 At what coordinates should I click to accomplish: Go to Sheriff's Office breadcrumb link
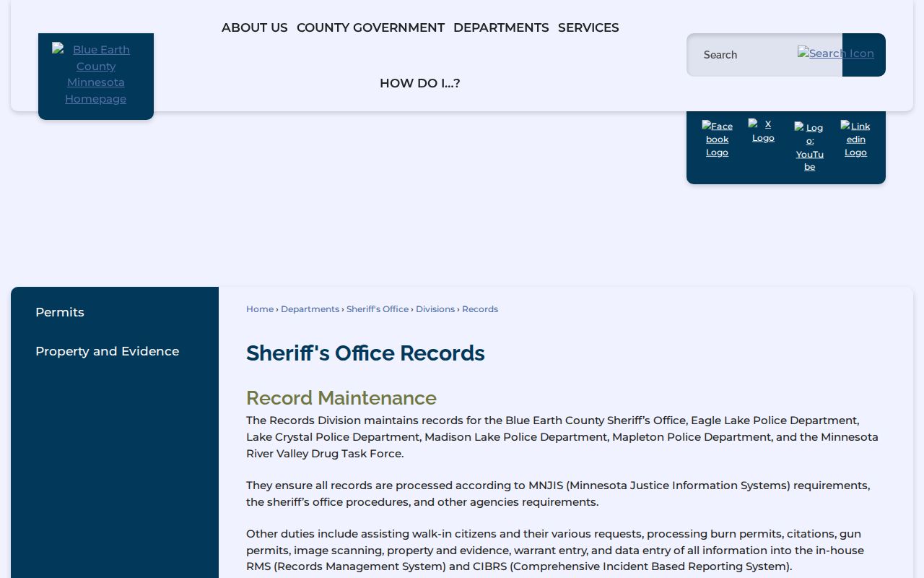(378, 309)
